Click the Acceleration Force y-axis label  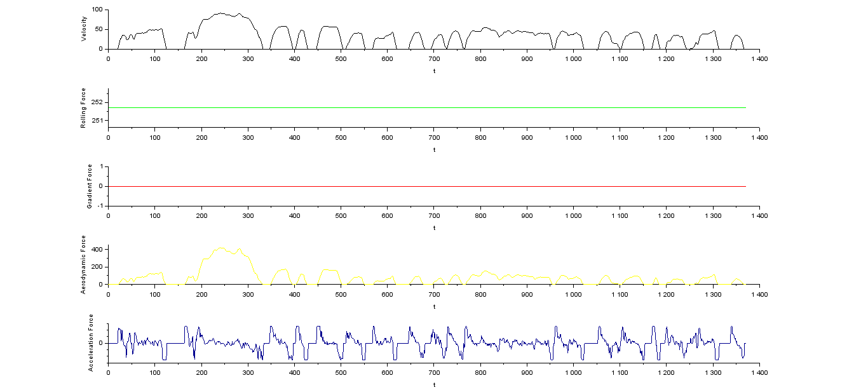(90, 343)
